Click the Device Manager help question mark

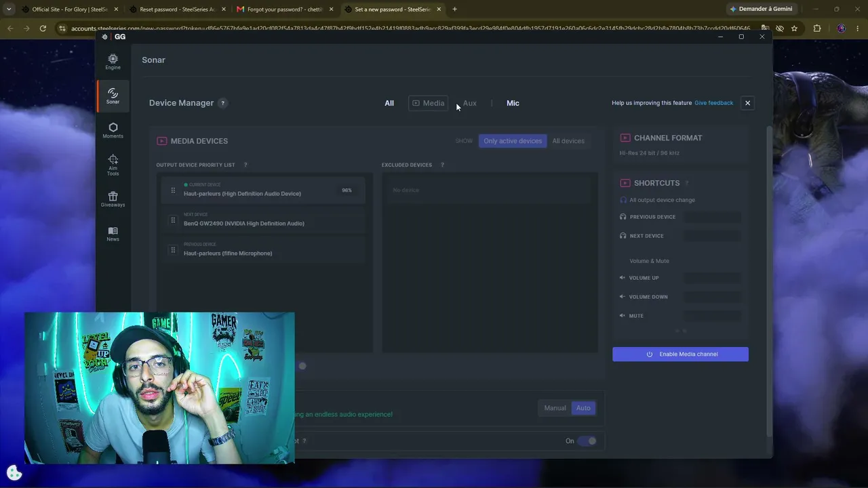point(222,103)
